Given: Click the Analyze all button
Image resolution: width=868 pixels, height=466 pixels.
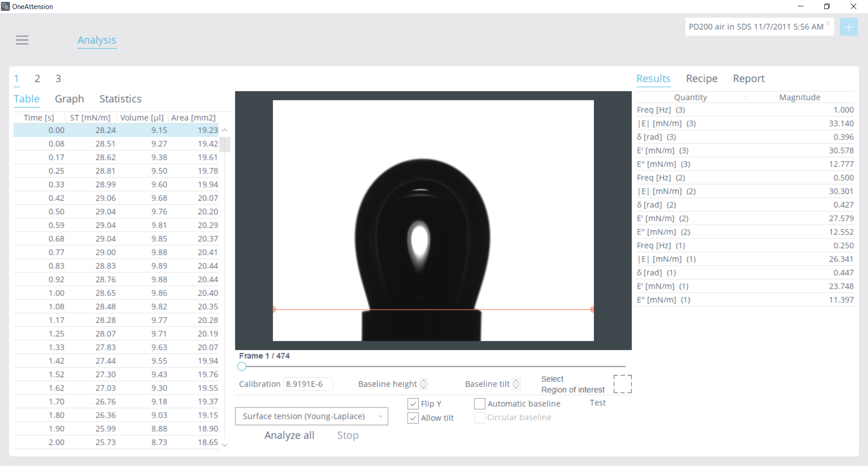Looking at the screenshot, I should pyautogui.click(x=289, y=435).
